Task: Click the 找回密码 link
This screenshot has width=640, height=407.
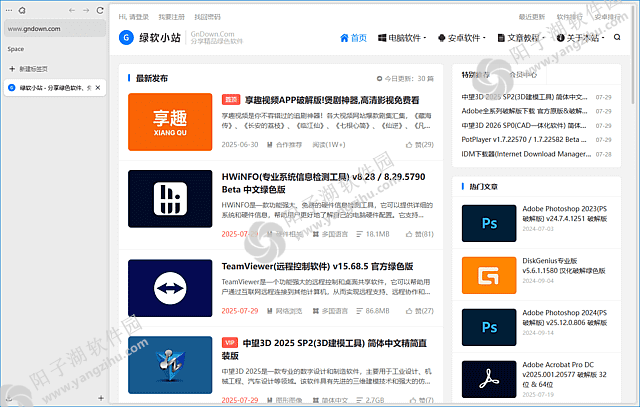Action: click(x=207, y=17)
